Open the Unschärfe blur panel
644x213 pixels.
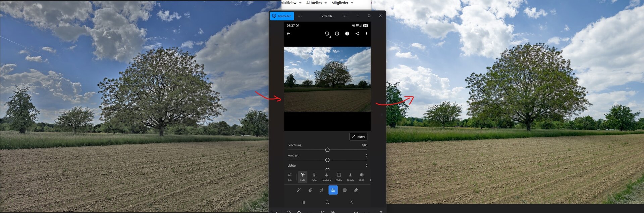point(326,177)
